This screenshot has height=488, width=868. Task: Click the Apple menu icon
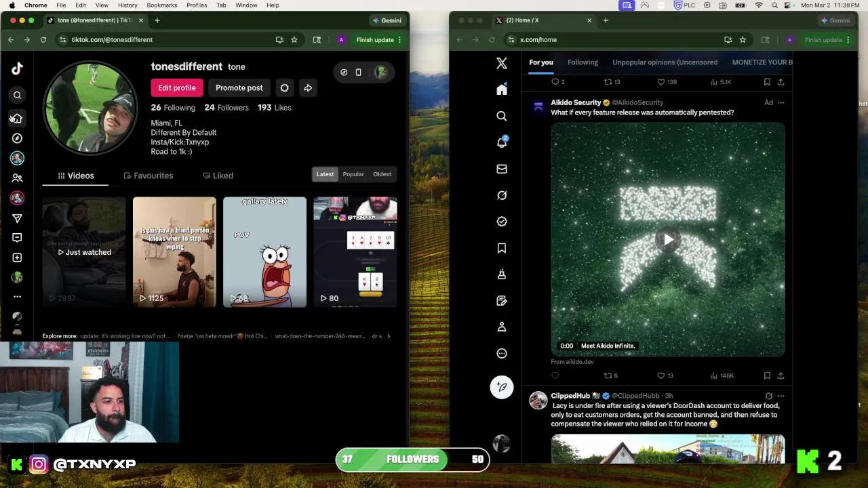(12, 5)
